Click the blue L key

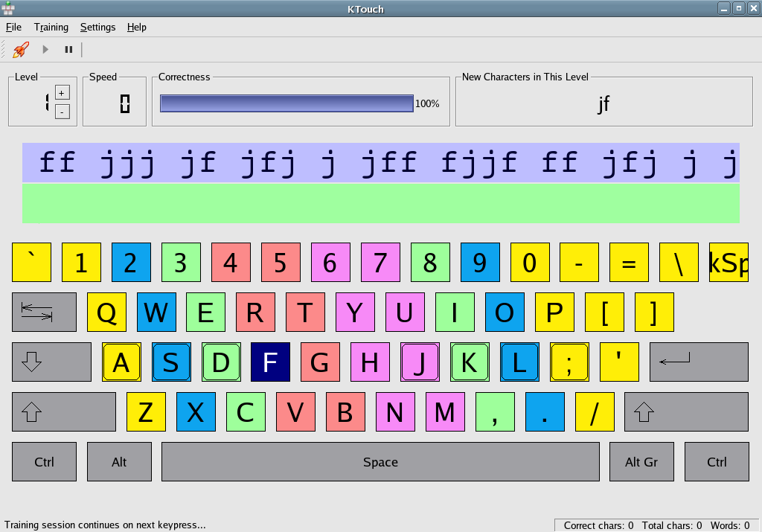(x=519, y=362)
